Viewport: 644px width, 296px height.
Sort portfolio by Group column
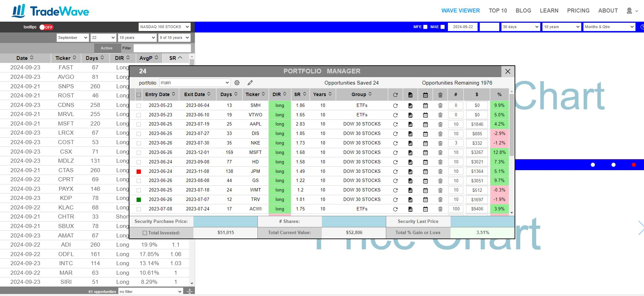click(362, 94)
